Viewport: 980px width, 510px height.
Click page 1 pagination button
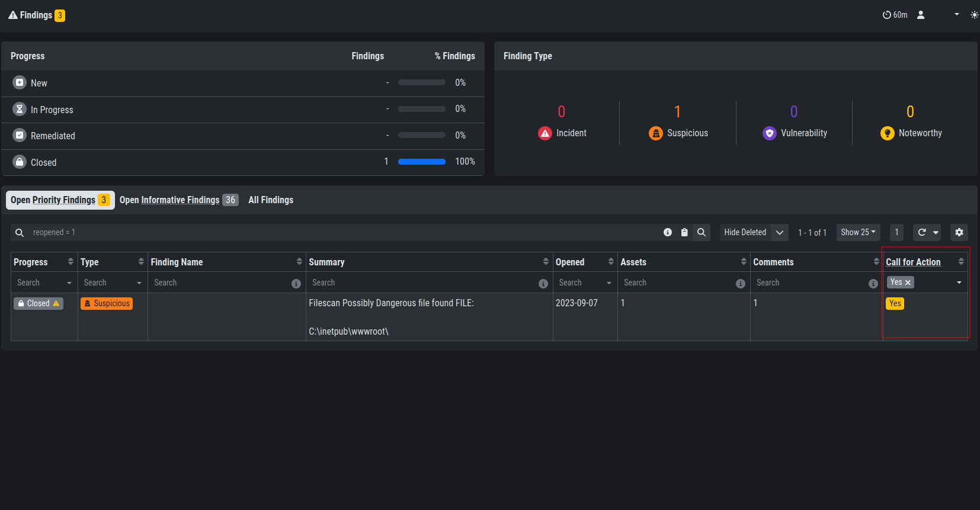pyautogui.click(x=896, y=232)
